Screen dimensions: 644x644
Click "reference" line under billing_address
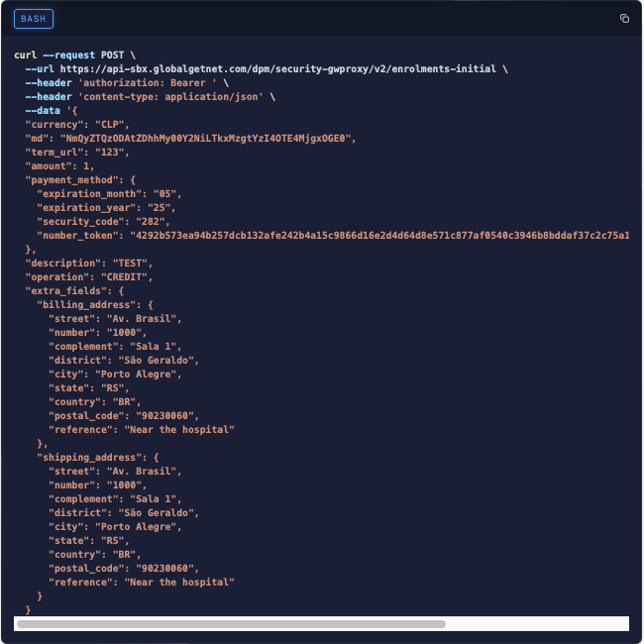(x=142, y=430)
